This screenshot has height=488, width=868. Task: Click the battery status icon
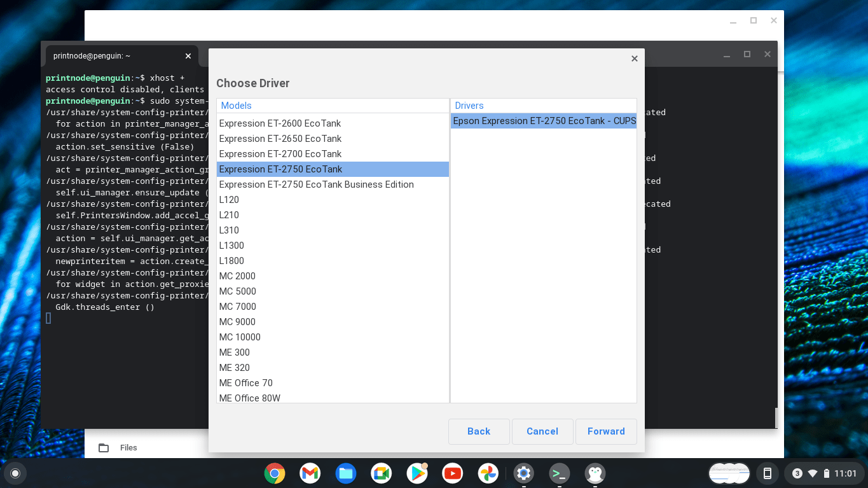coord(826,473)
